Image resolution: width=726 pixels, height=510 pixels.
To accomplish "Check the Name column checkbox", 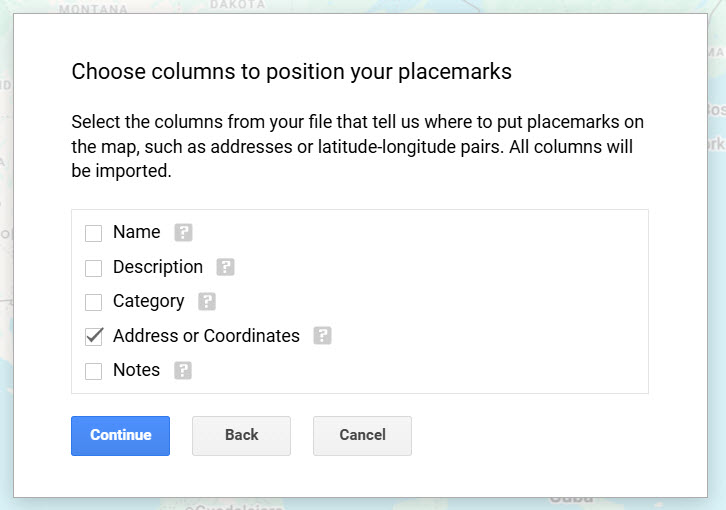I will point(94,233).
